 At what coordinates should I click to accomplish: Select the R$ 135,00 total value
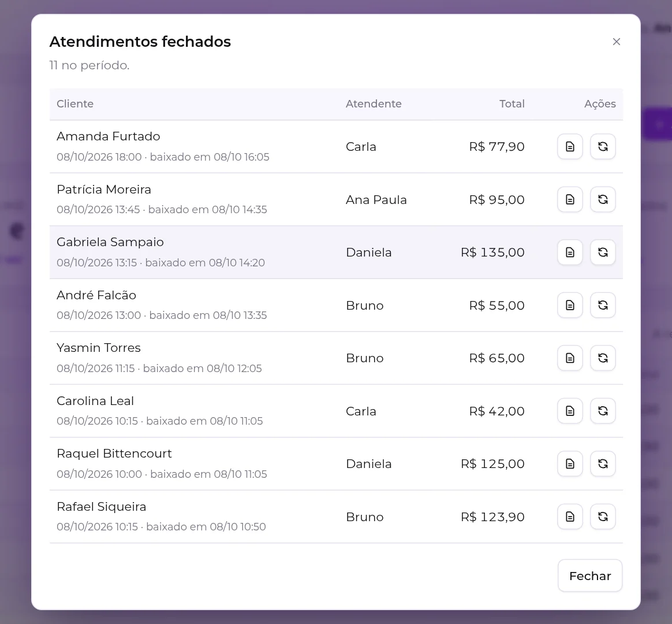492,252
